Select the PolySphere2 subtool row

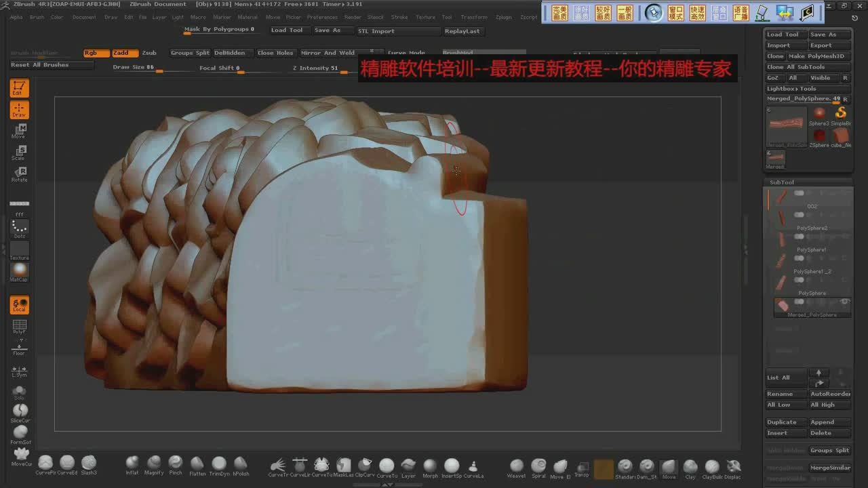click(x=811, y=220)
